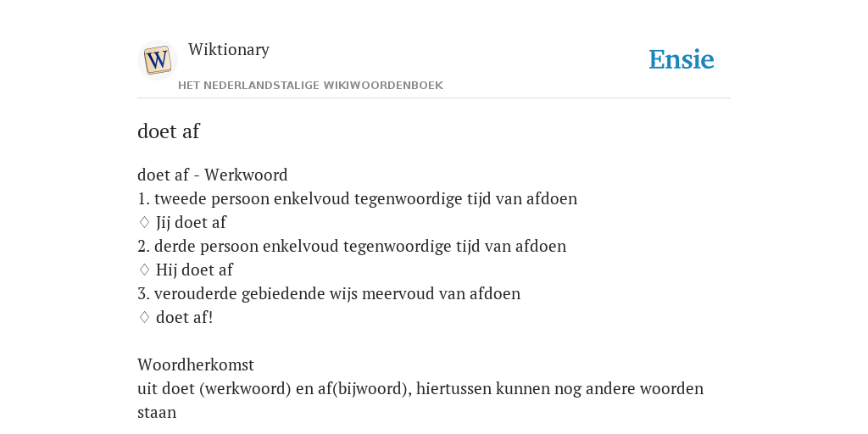The height and width of the screenshot is (434, 868).
Task: Select the subtitle Het Nederlandstalige Wikiwoordenboek
Action: 310,86
